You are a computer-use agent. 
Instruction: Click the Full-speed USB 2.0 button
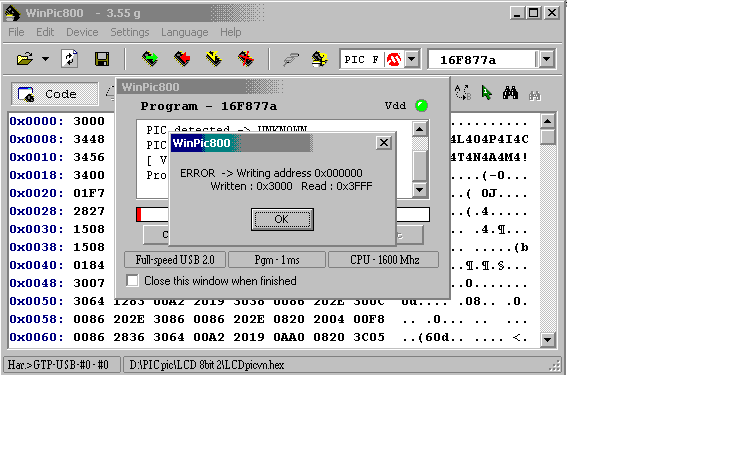click(x=175, y=260)
